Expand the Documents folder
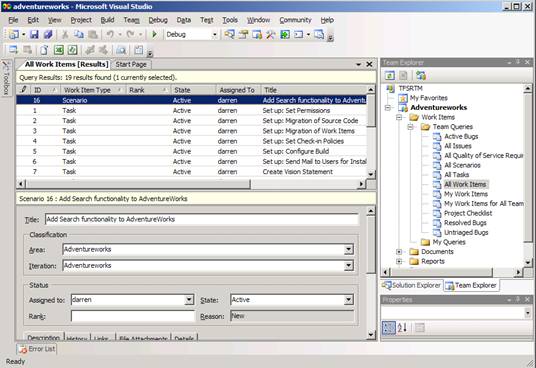Screen dimensions: 536x368 tap(399, 252)
